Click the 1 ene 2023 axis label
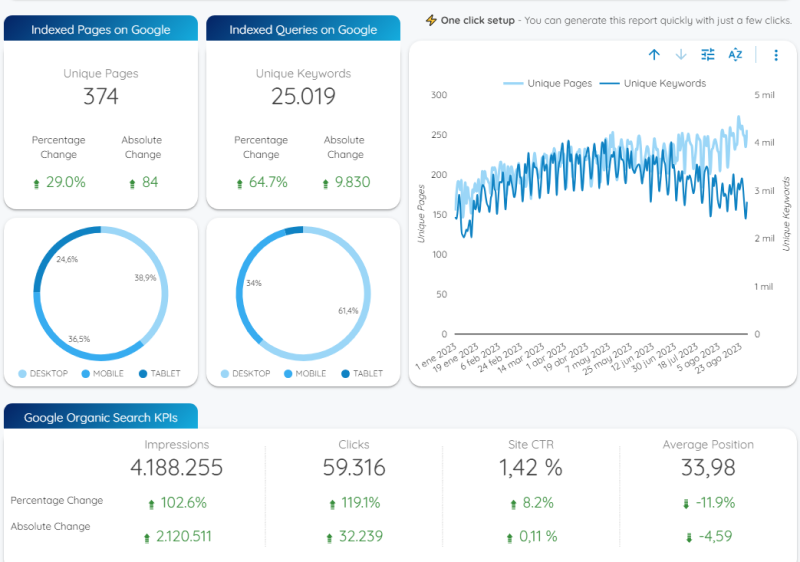Viewport: 800px width, 562px height. 436,356
